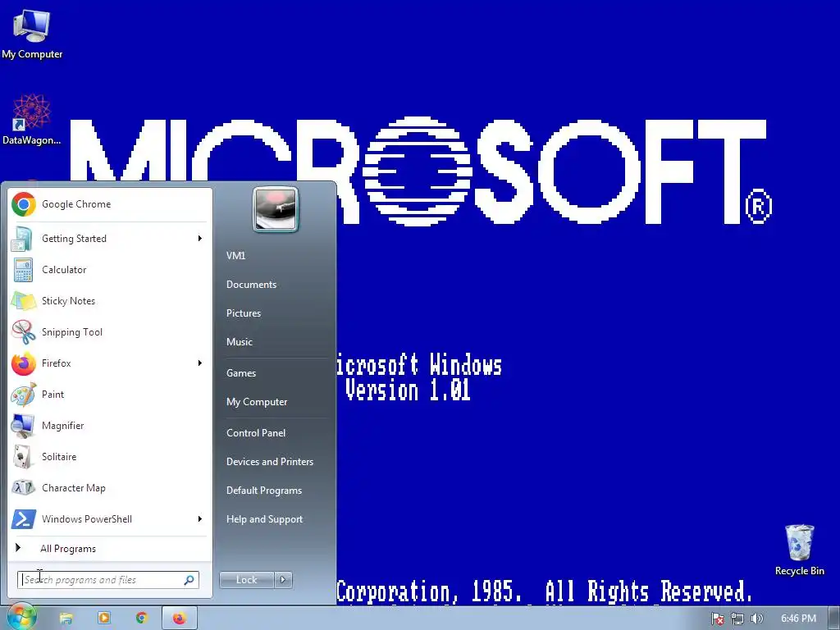Open Documents from Start menu
Image resolution: width=840 pixels, height=630 pixels.
[x=251, y=285]
